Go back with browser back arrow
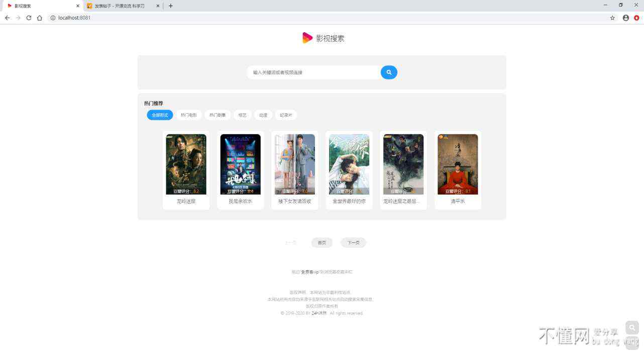Image resolution: width=644 pixels, height=352 pixels. click(7, 18)
